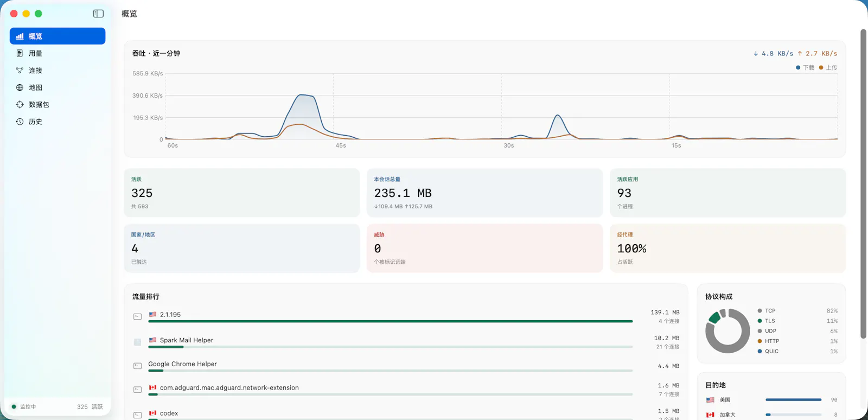Click the TLS legend color dot
Screen dimensions: 868x420
pos(760,321)
